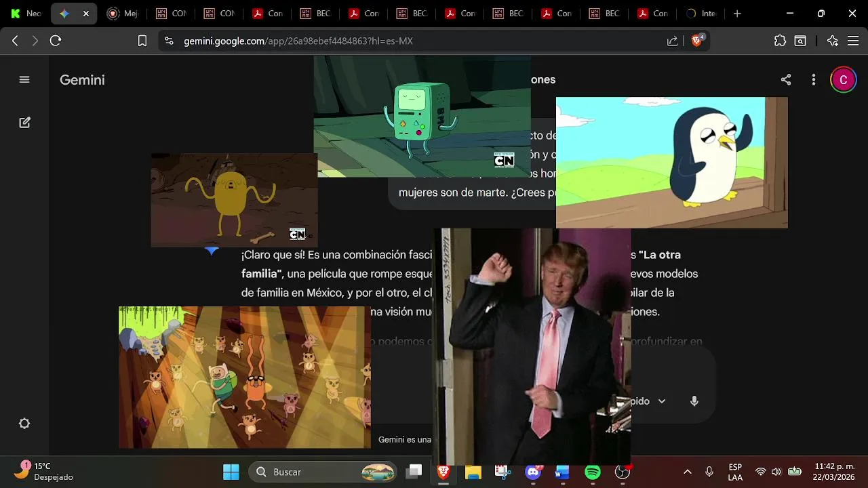Open Google account avatar "C"
The width and height of the screenshot is (868, 488).
click(844, 80)
